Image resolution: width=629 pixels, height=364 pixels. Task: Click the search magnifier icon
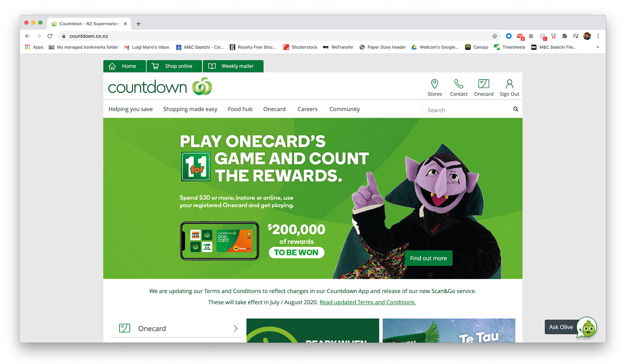pyautogui.click(x=516, y=109)
